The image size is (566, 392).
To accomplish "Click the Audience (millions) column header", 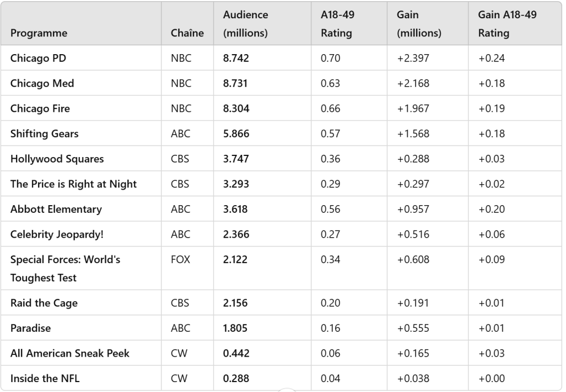I will [245, 24].
